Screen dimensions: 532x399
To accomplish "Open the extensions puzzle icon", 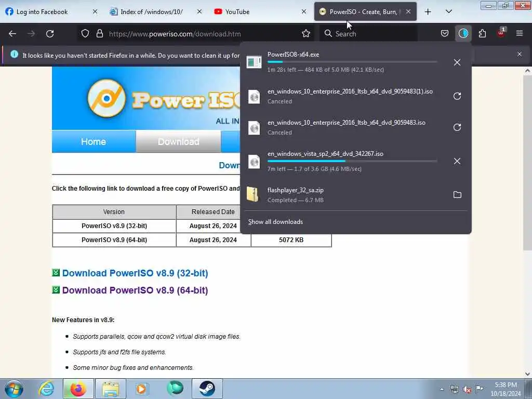I will click(482, 34).
